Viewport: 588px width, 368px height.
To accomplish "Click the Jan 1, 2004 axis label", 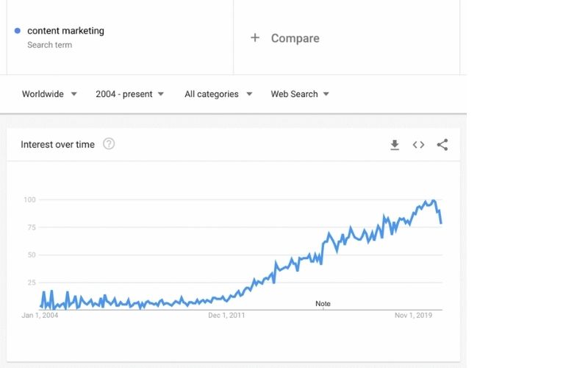I will click(40, 316).
